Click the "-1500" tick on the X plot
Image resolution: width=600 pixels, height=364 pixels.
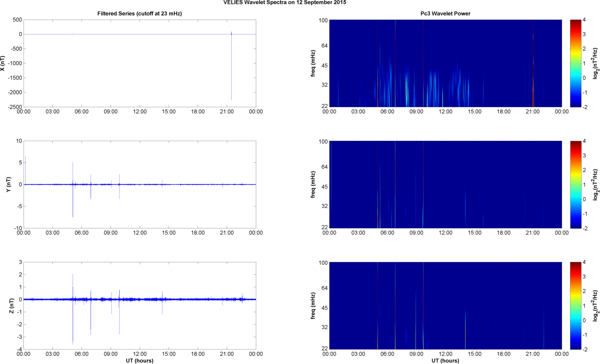click(x=15, y=78)
